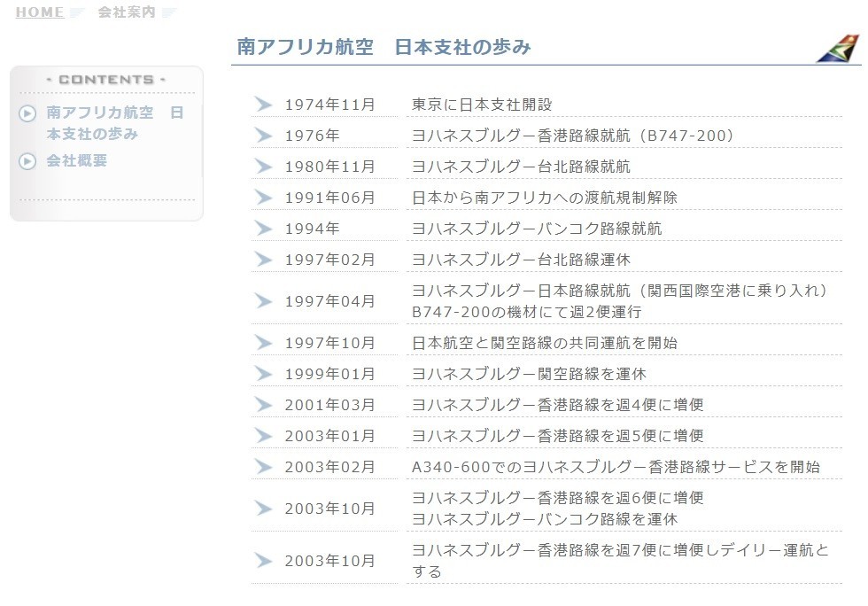Click the arrow icon beside 1997年04月
Screen dimensions: 868x606
point(264,300)
